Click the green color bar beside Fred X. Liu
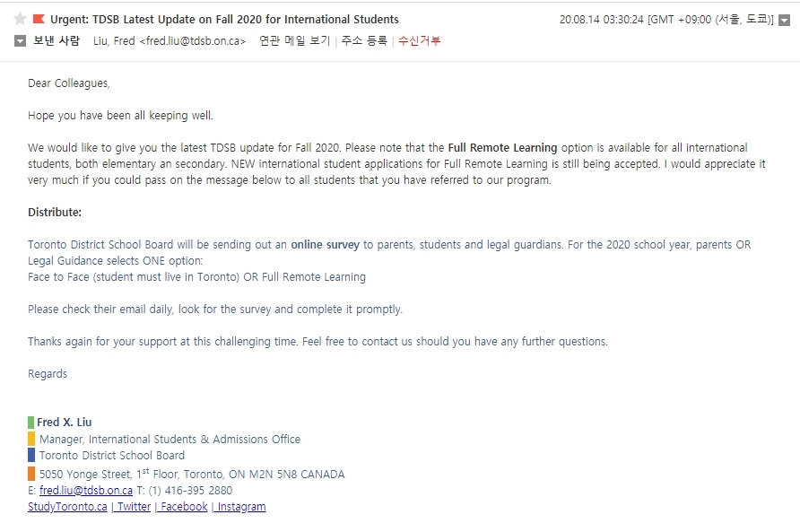800x532 pixels. coord(30,423)
